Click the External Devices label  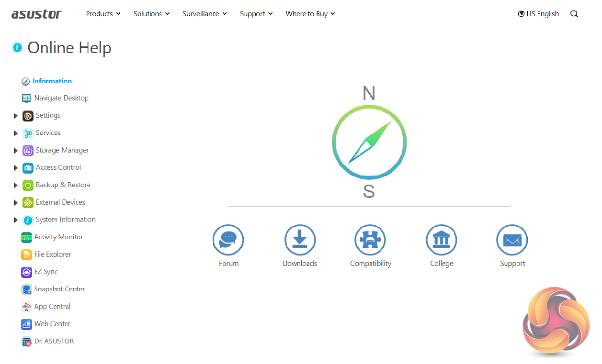pos(60,202)
